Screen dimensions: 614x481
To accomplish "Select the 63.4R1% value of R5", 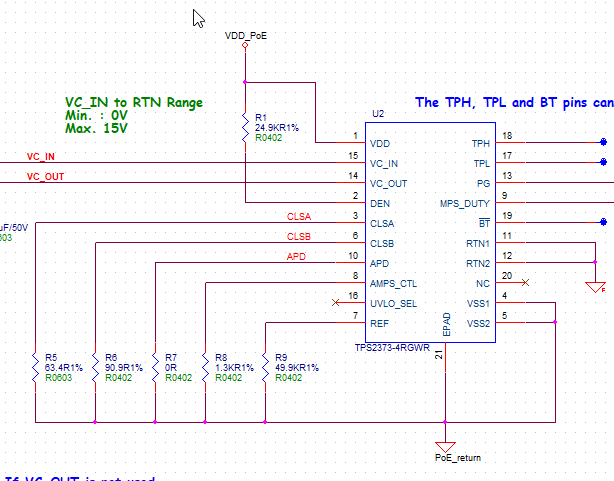I will (64, 368).
